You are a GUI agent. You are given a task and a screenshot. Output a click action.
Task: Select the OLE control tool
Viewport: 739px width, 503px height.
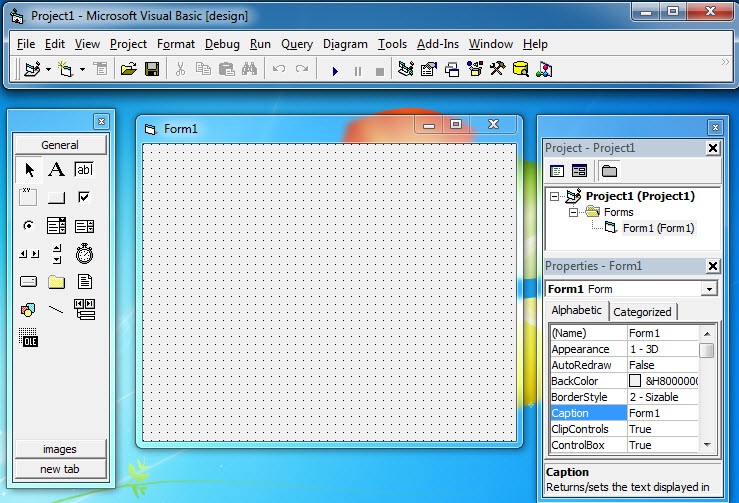[x=29, y=338]
